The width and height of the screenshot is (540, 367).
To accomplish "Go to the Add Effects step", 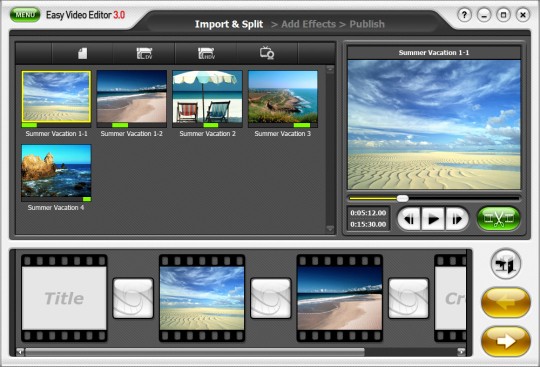I will point(309,24).
